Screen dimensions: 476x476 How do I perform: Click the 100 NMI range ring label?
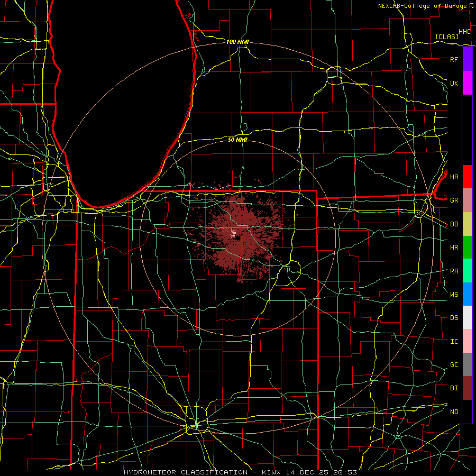click(x=237, y=42)
